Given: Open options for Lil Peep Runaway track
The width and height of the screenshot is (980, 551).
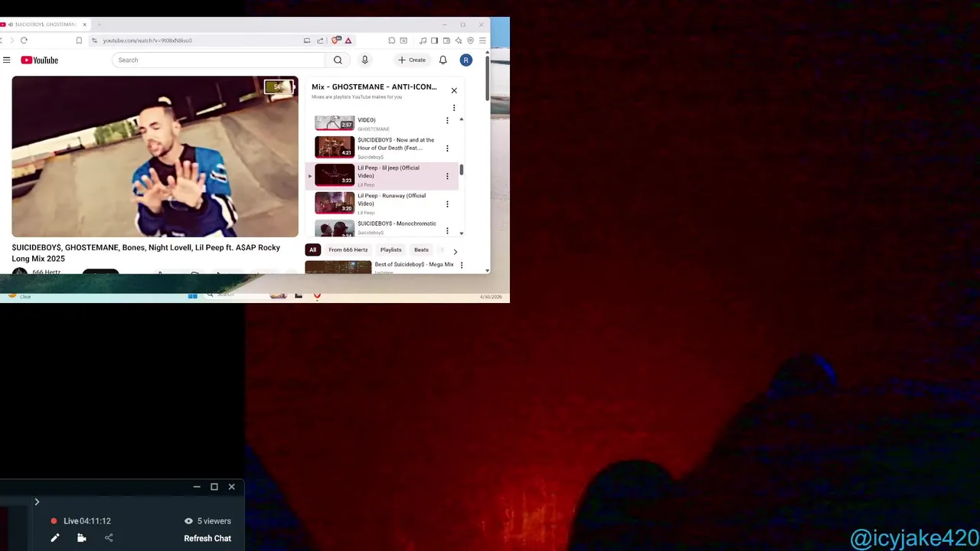Looking at the screenshot, I should 447,204.
